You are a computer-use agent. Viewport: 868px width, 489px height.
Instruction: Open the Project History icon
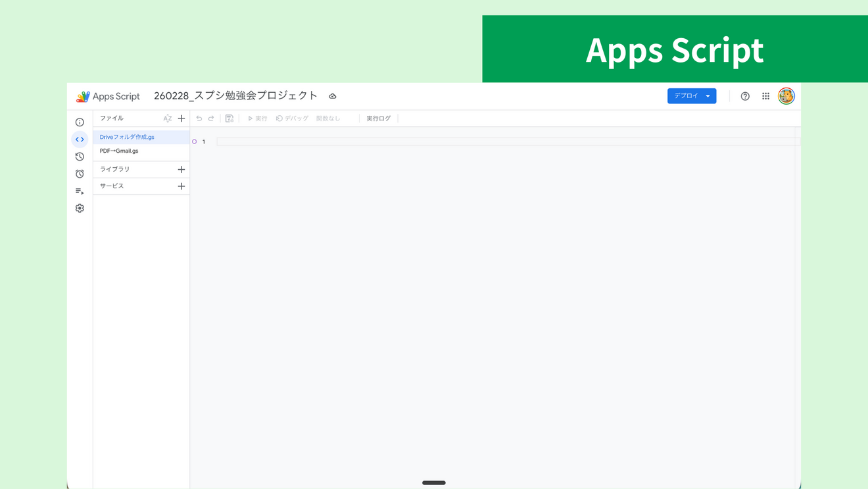(80, 157)
